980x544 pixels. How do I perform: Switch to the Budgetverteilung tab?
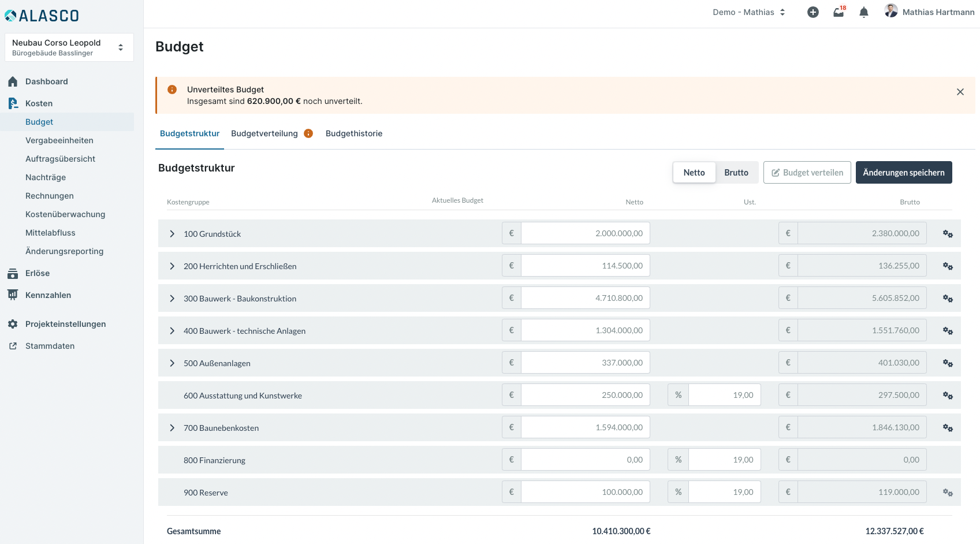pyautogui.click(x=264, y=133)
